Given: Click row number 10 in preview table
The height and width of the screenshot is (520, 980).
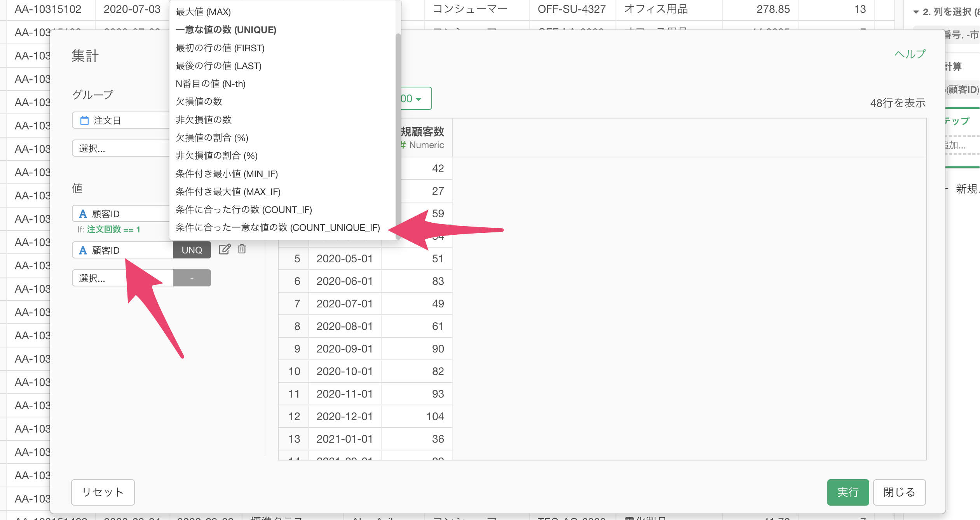Looking at the screenshot, I should [x=294, y=371].
